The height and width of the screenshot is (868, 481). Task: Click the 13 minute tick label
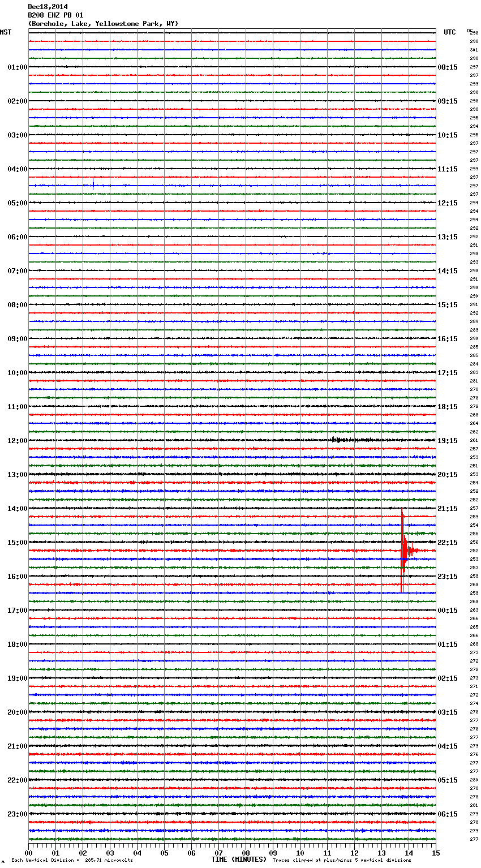coord(381,853)
